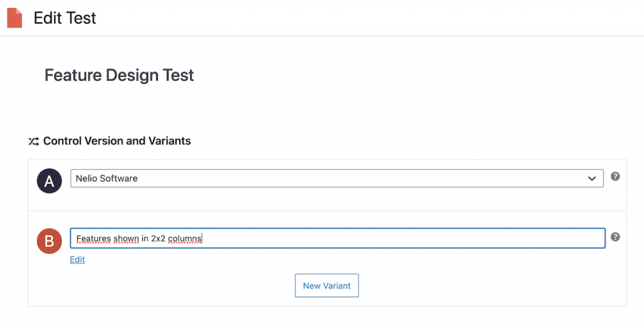Click the dark circular A badge

click(x=49, y=180)
